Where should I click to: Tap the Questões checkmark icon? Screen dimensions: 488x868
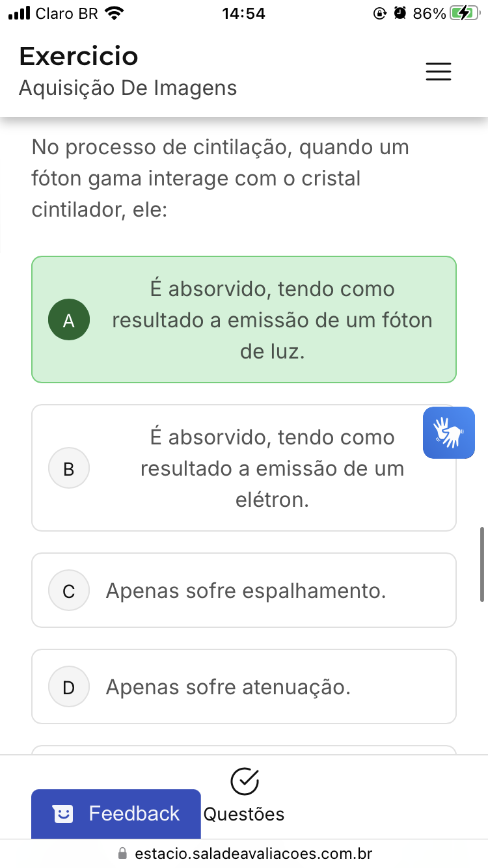(x=245, y=782)
